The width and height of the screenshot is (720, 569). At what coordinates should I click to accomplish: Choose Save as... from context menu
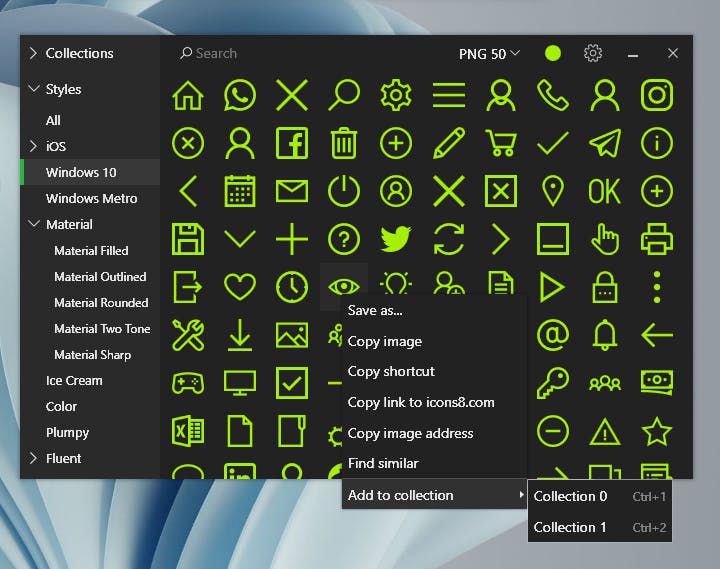(x=434, y=310)
